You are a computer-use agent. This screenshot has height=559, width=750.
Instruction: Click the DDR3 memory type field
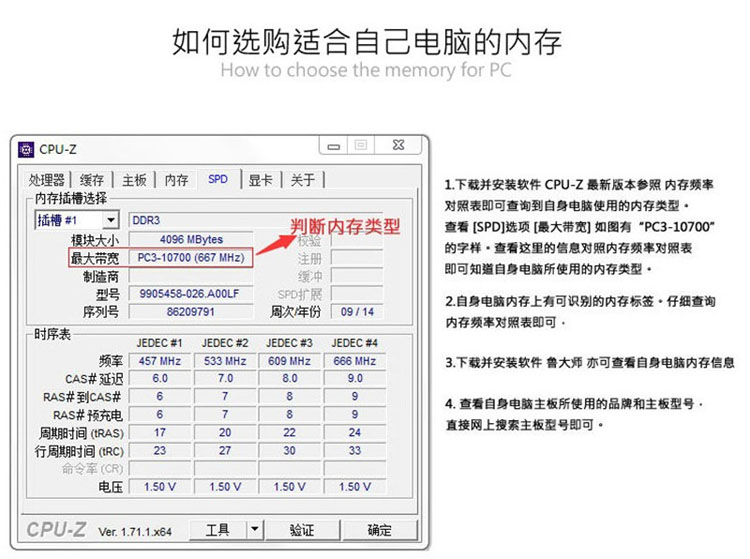coord(256,220)
